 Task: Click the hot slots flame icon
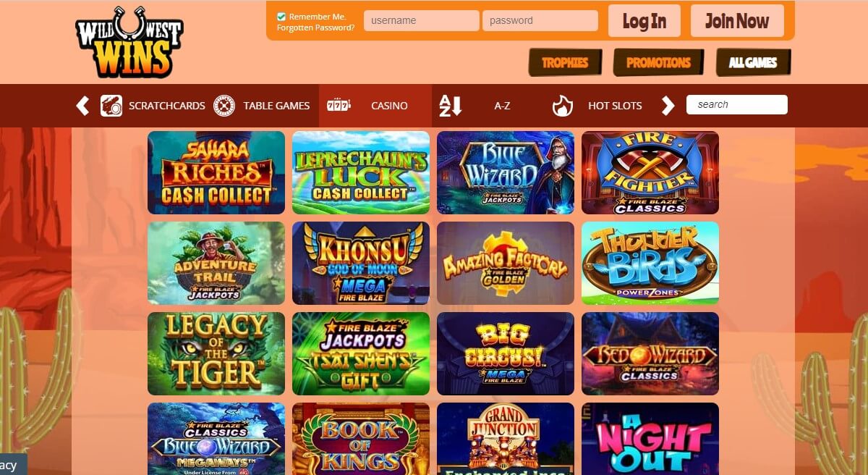point(562,106)
